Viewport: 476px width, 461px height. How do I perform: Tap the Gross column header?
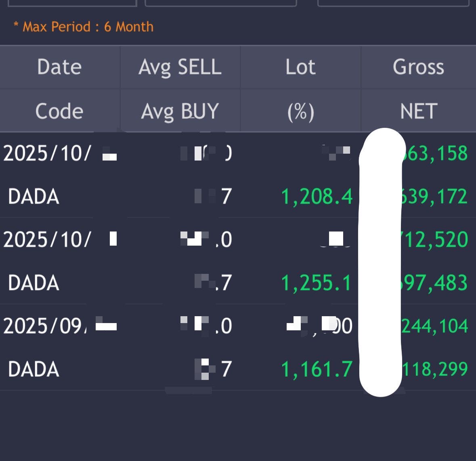tap(418, 67)
